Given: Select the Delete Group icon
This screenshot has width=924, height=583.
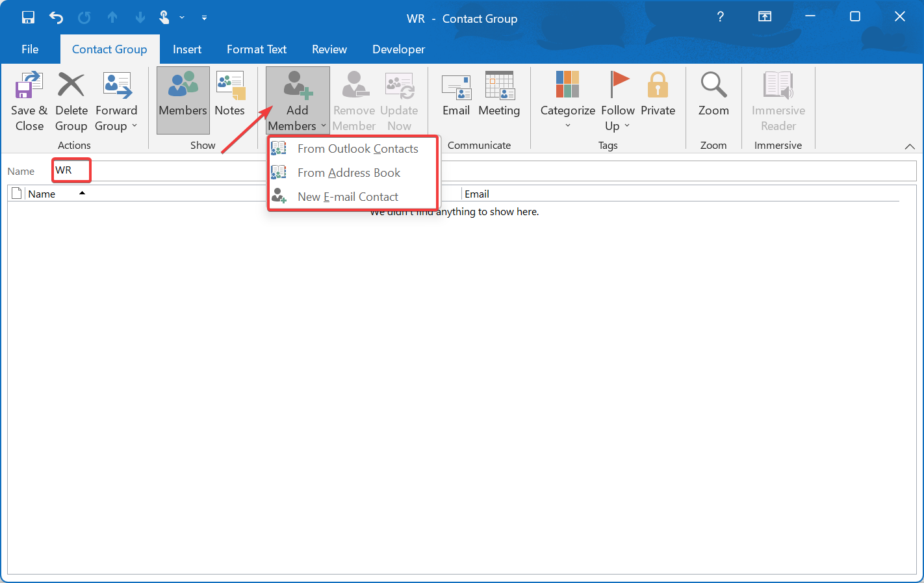Looking at the screenshot, I should pyautogui.click(x=71, y=85).
